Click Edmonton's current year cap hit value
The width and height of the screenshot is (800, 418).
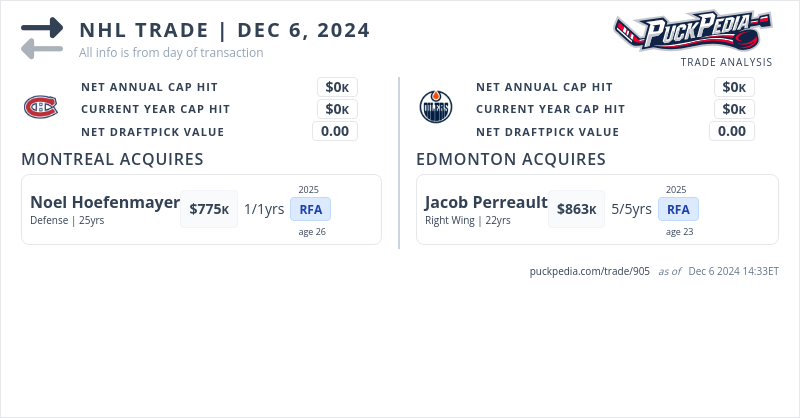pos(734,109)
